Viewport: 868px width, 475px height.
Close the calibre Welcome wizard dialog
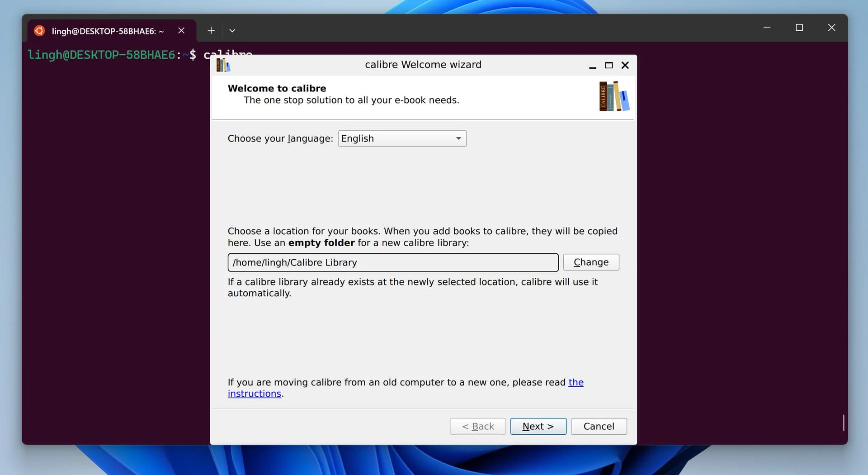[x=625, y=66]
